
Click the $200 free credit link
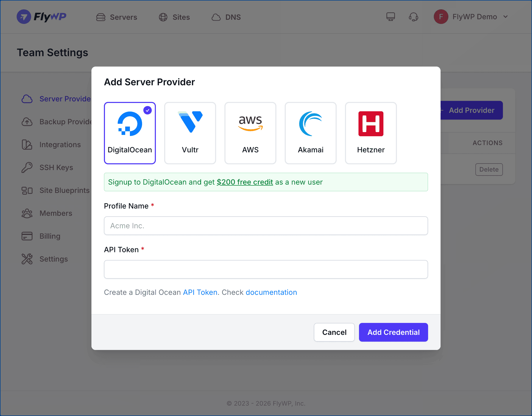tap(245, 182)
